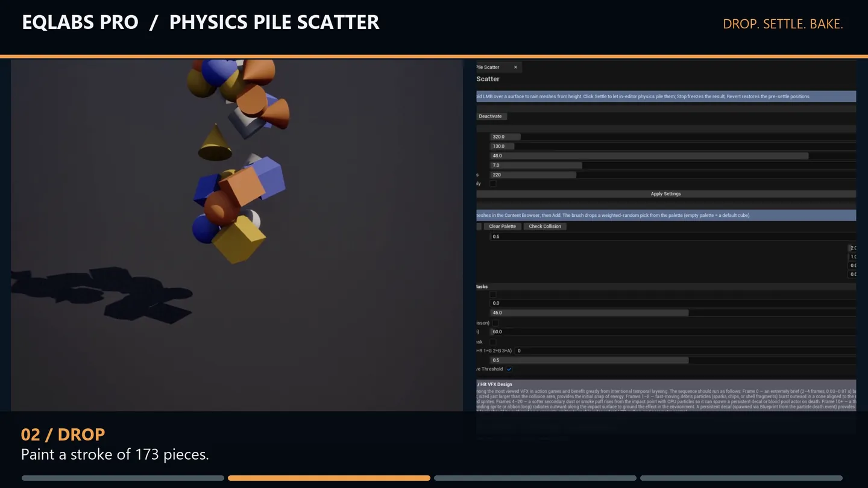Screen dimensions: 868x488
Task: Click the Clear Palette button
Action: (503, 227)
